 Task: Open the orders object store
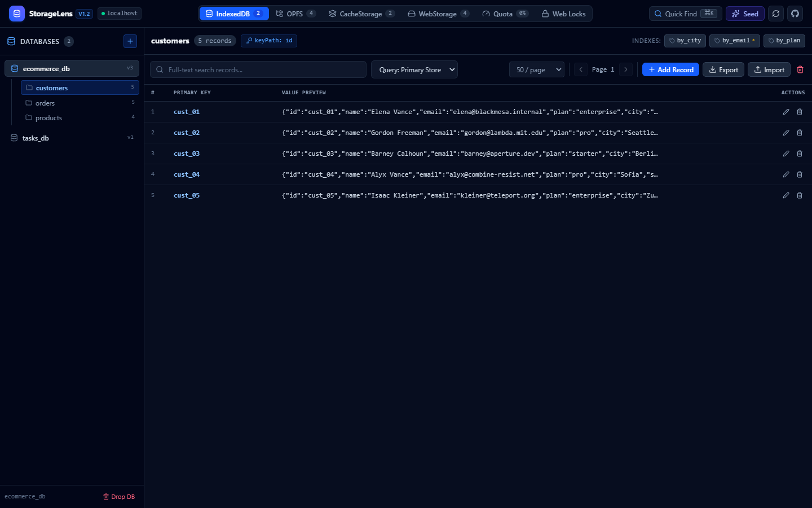pos(80,103)
